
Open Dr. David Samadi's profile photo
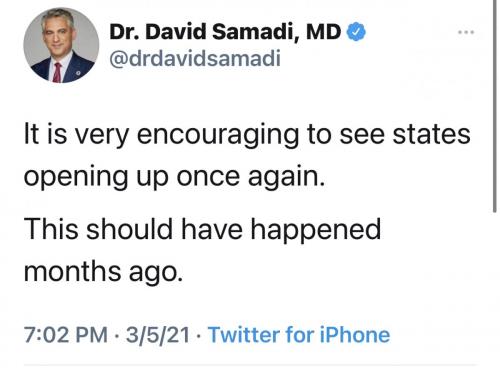pos(61,45)
